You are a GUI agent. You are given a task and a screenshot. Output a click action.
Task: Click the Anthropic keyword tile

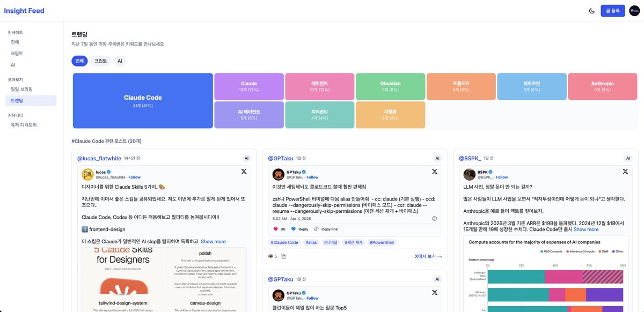602,86
